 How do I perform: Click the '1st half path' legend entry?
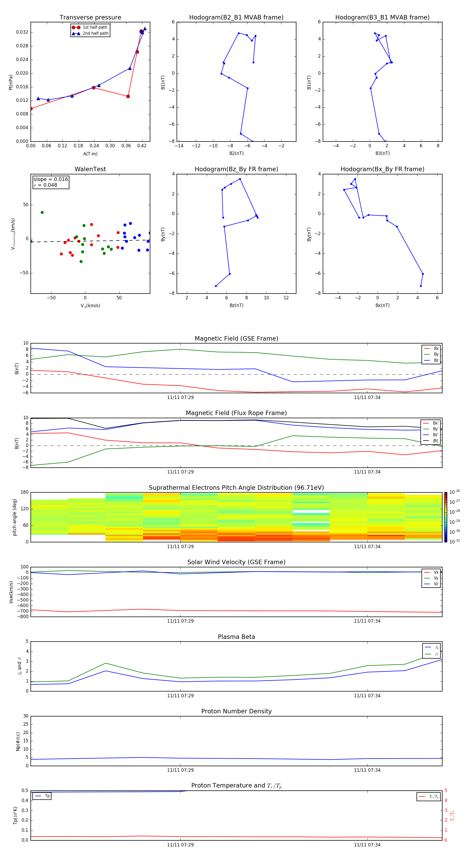pos(90,27)
